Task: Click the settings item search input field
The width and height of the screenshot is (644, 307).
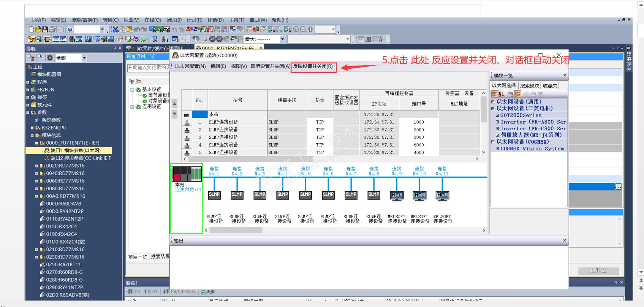Action: click(148, 68)
